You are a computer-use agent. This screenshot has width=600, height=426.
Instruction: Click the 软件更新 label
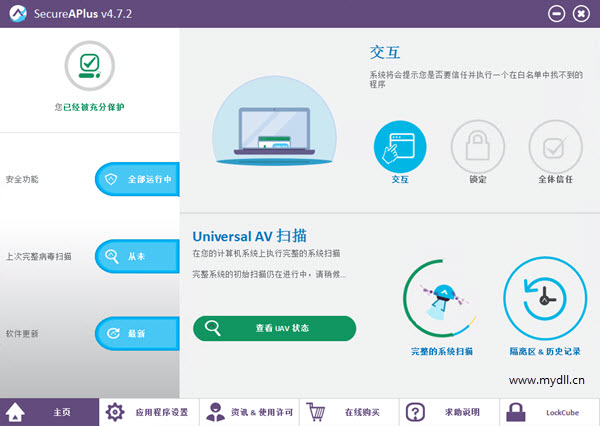click(22, 334)
